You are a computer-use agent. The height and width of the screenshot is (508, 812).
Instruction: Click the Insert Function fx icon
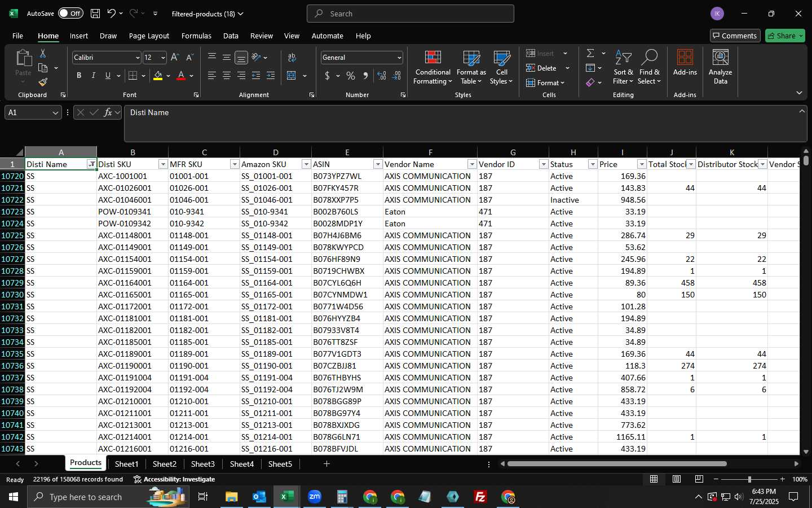[108, 112]
